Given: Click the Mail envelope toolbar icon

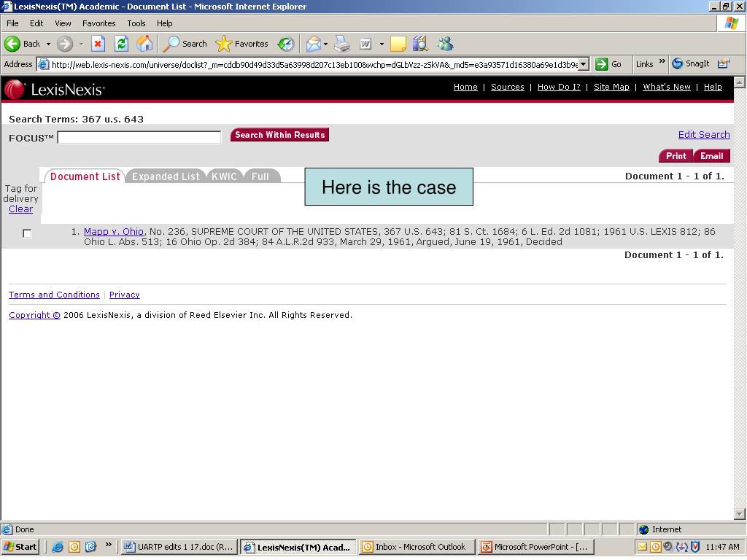Looking at the screenshot, I should coord(314,44).
